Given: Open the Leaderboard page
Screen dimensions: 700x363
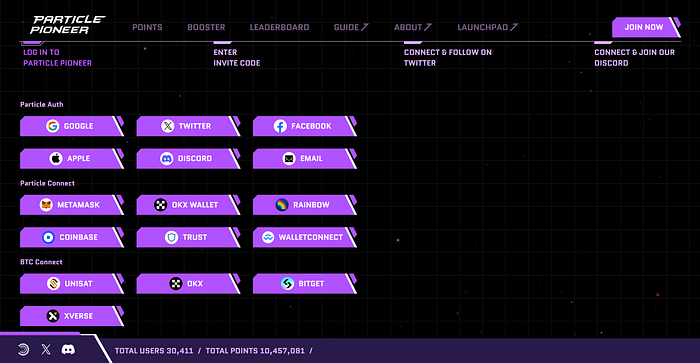Looking at the screenshot, I should click(x=279, y=27).
